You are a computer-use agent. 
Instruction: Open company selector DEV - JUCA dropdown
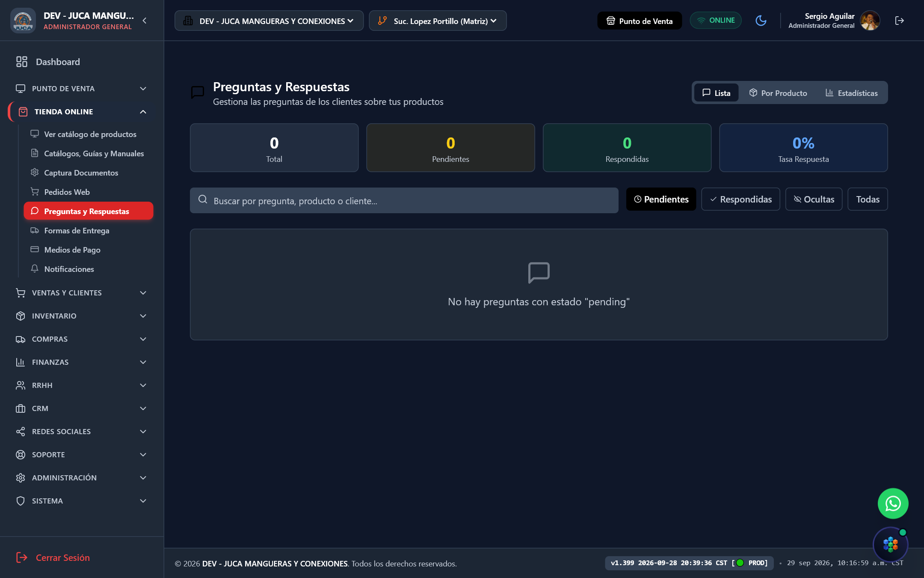click(269, 21)
